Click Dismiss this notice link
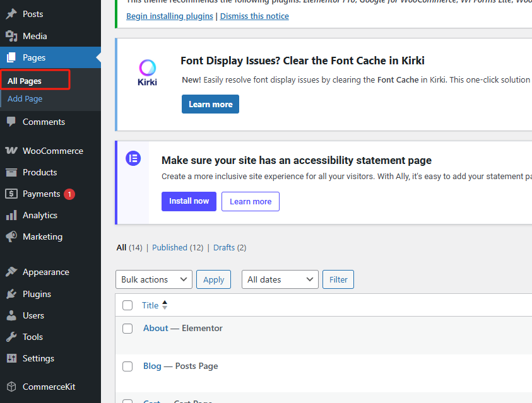 click(x=254, y=16)
